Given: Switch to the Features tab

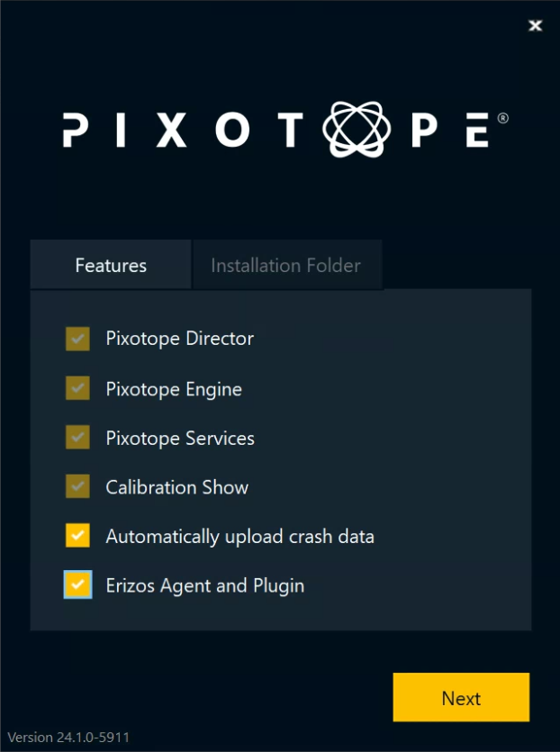Looking at the screenshot, I should pyautogui.click(x=111, y=266).
